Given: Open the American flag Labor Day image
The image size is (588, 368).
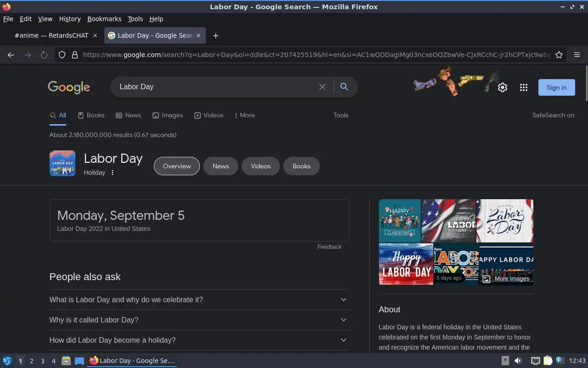Looking at the screenshot, I should (x=448, y=221).
